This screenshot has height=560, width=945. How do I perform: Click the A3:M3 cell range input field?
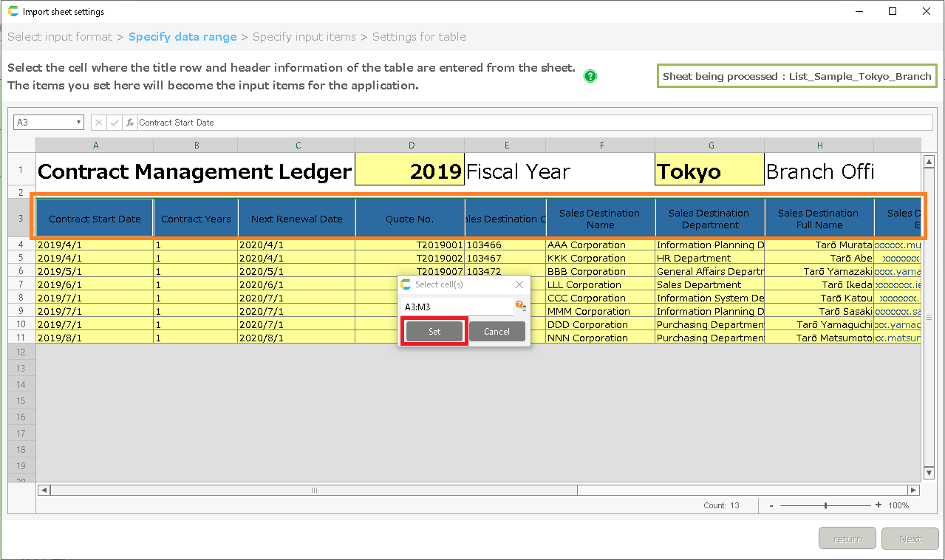[457, 307]
